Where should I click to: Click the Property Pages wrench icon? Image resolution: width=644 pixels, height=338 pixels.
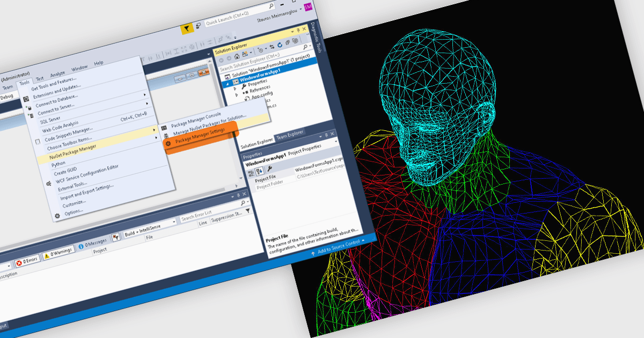coord(269,168)
